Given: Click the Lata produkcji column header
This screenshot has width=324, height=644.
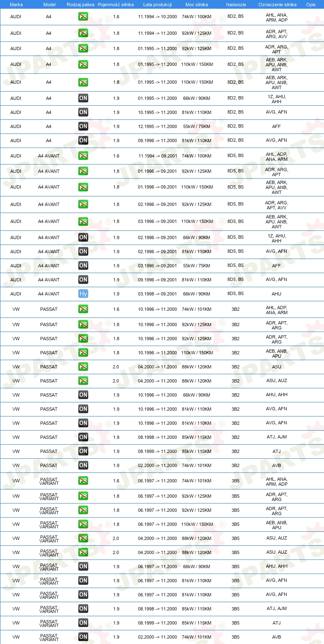Looking at the screenshot, I should (157, 5).
